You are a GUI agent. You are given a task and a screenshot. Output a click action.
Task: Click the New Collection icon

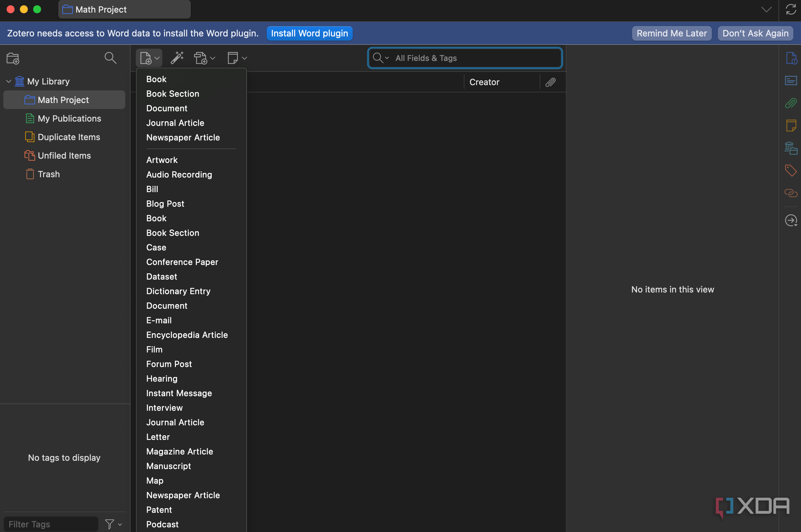(x=13, y=58)
